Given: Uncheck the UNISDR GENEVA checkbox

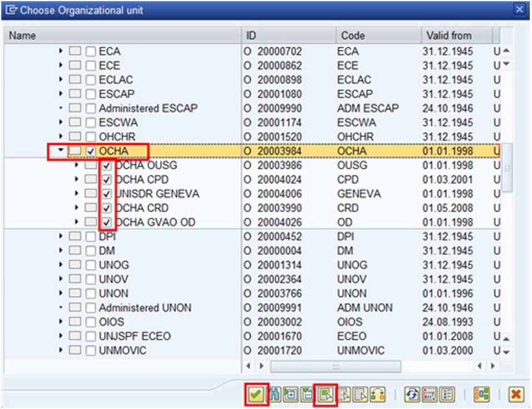Looking at the screenshot, I should pyautogui.click(x=107, y=194).
